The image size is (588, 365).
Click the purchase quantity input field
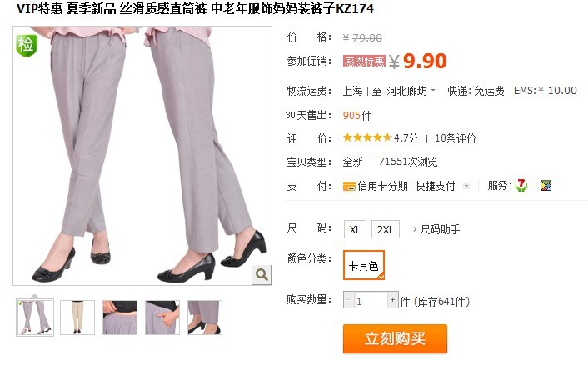pos(371,300)
